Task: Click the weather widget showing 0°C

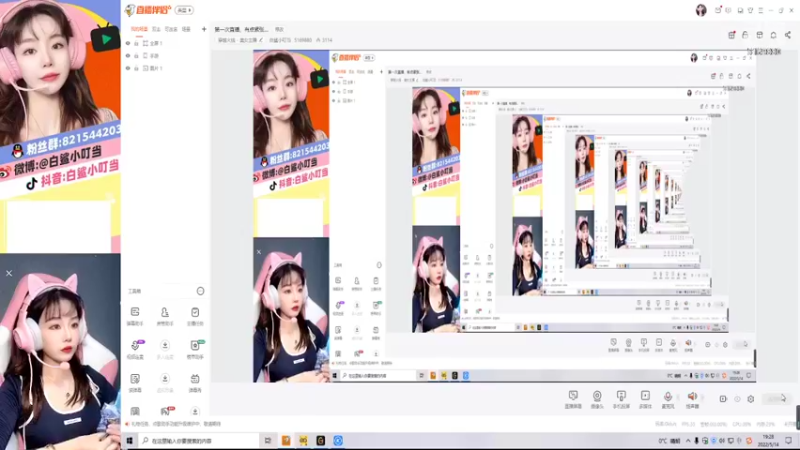Action: tap(669, 441)
